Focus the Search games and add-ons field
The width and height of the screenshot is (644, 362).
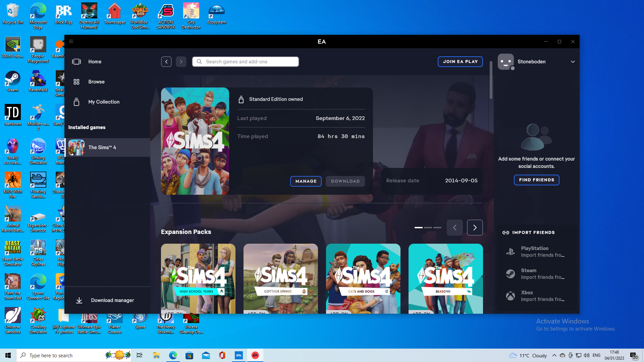tap(246, 62)
